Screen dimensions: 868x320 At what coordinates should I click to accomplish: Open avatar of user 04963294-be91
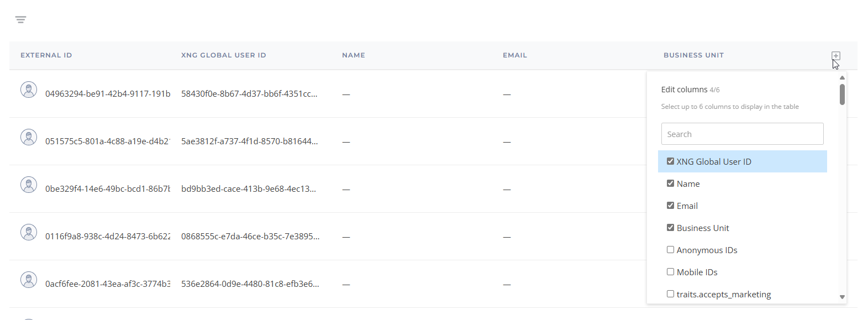[29, 90]
